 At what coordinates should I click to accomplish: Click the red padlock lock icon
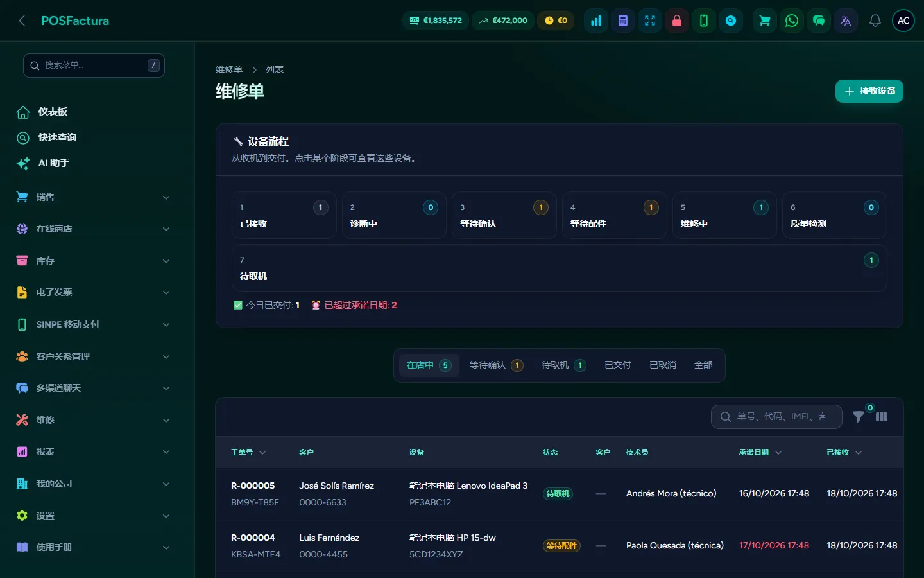pos(677,21)
